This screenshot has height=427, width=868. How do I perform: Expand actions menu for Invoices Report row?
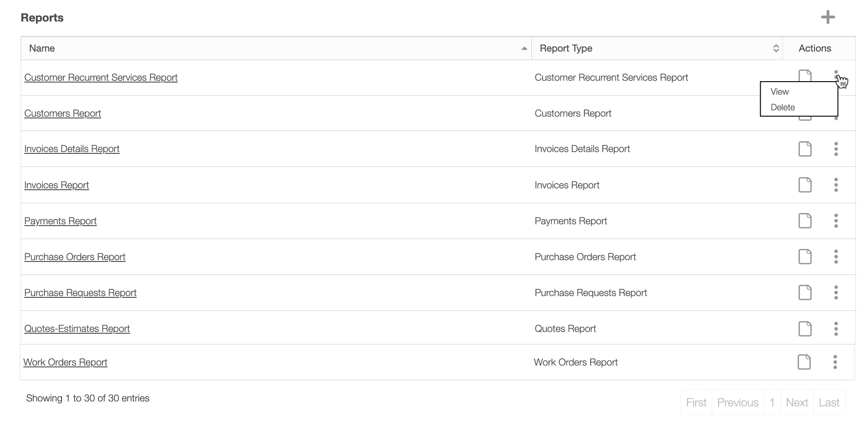pos(836,185)
